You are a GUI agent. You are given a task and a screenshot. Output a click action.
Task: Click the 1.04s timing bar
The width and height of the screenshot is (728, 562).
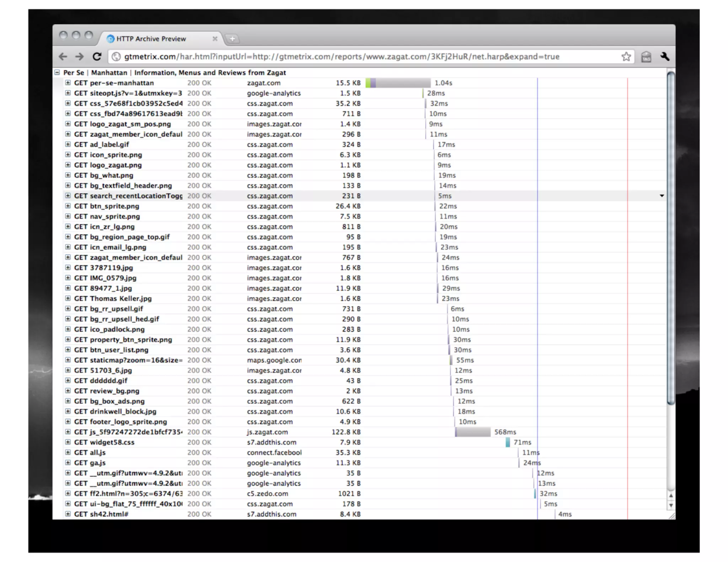coord(398,83)
